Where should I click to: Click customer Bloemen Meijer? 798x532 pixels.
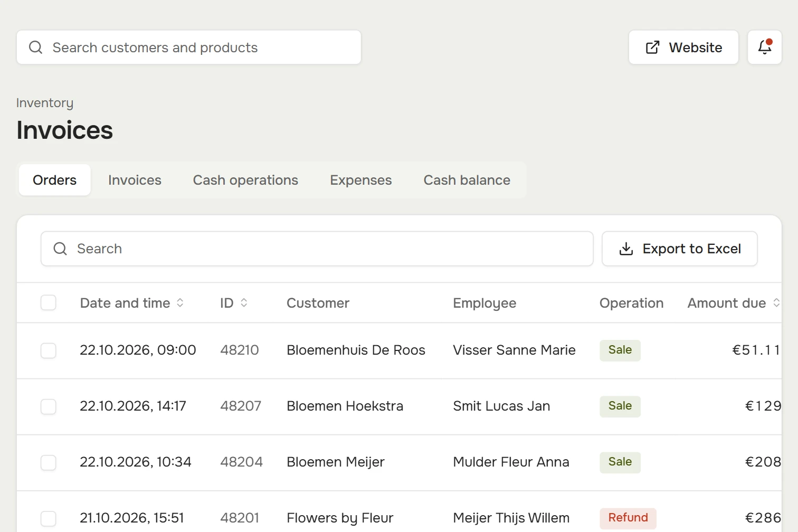336,462
